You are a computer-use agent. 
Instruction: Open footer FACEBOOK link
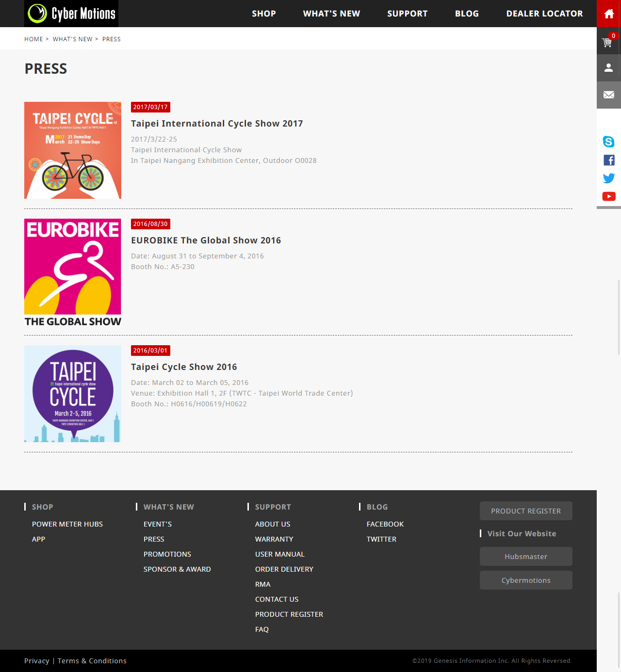coord(385,524)
